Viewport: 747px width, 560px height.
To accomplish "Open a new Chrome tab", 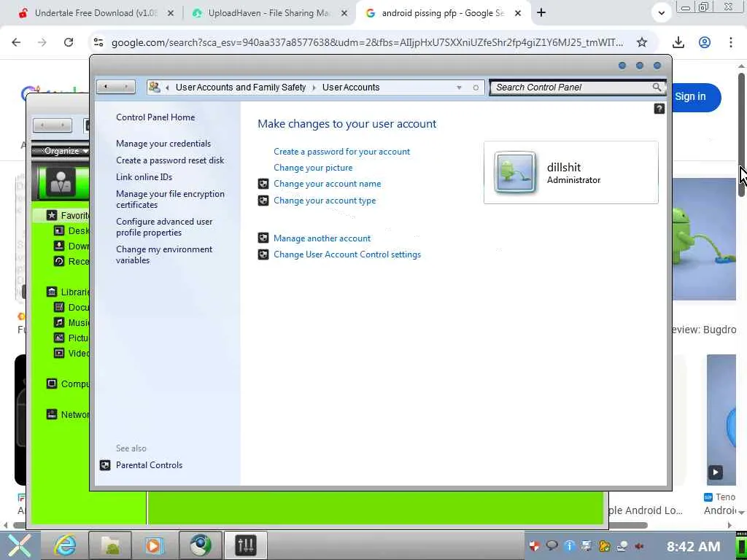I will [x=541, y=13].
